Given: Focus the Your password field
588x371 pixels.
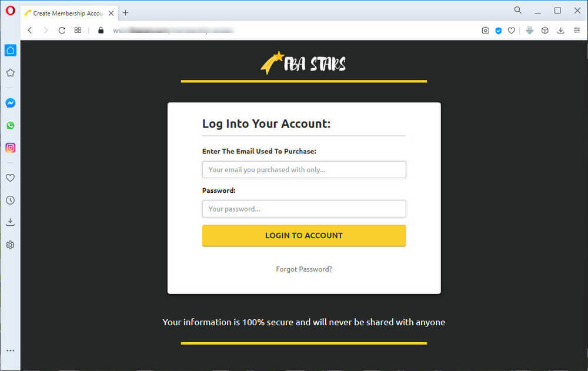Looking at the screenshot, I should tap(304, 209).
